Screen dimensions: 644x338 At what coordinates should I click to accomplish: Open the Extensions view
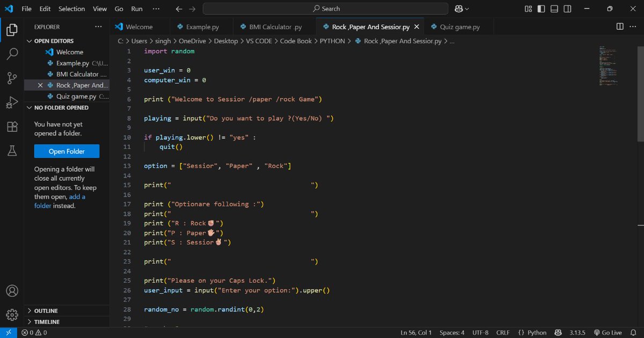click(x=12, y=127)
